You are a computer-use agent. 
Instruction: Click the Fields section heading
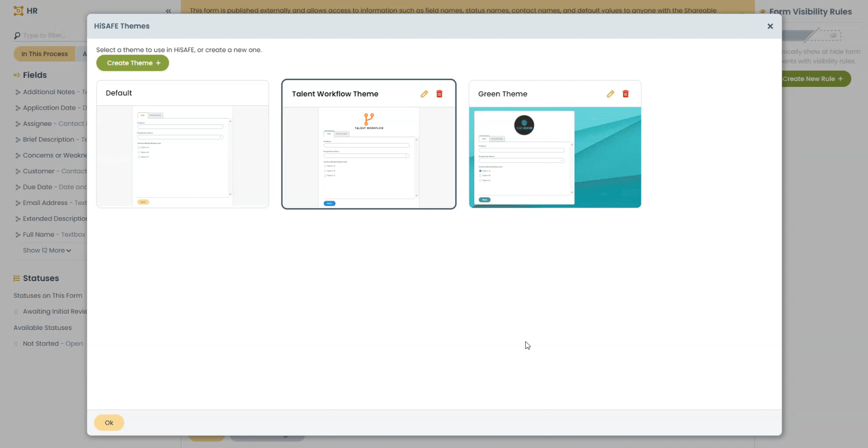(35, 75)
